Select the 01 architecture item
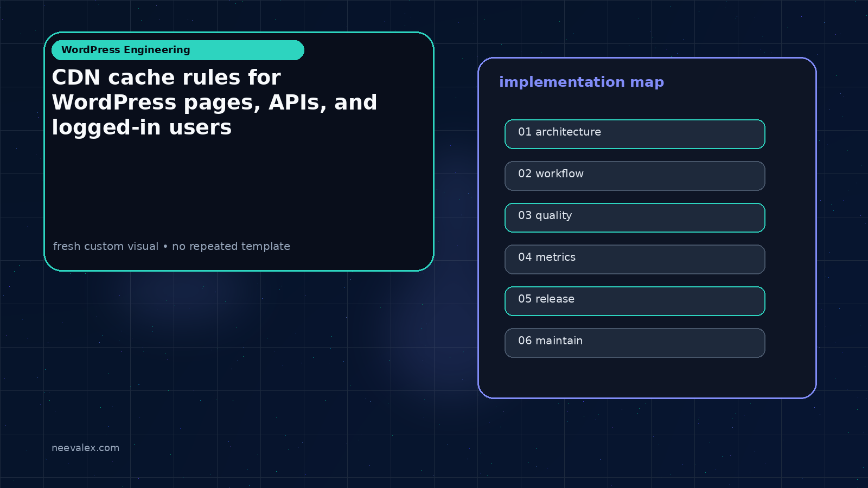868x488 pixels. (635, 134)
